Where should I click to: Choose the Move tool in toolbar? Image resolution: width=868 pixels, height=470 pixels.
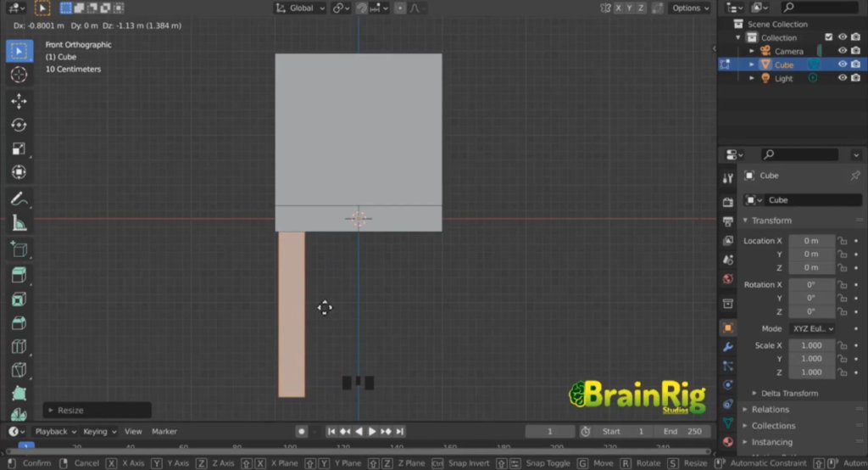tap(19, 101)
